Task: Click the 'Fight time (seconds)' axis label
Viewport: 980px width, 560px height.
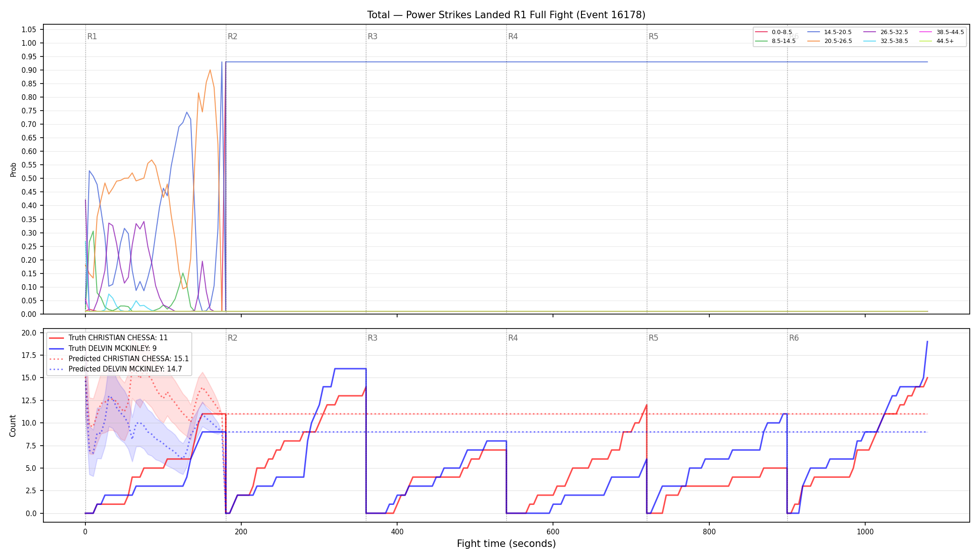Action: [x=506, y=544]
